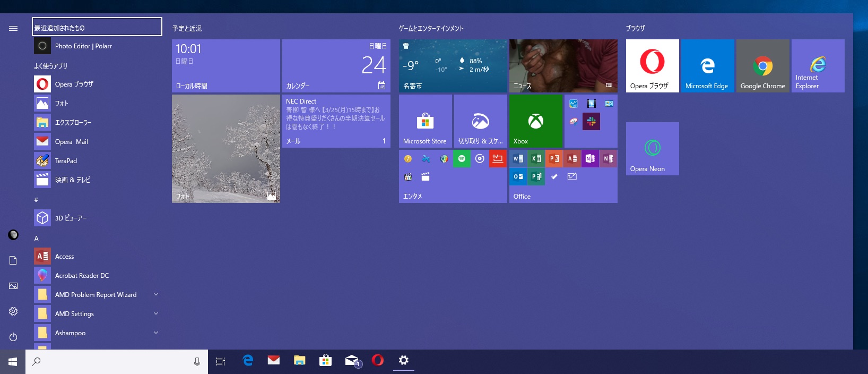Click the Windows Start button

coord(13,362)
